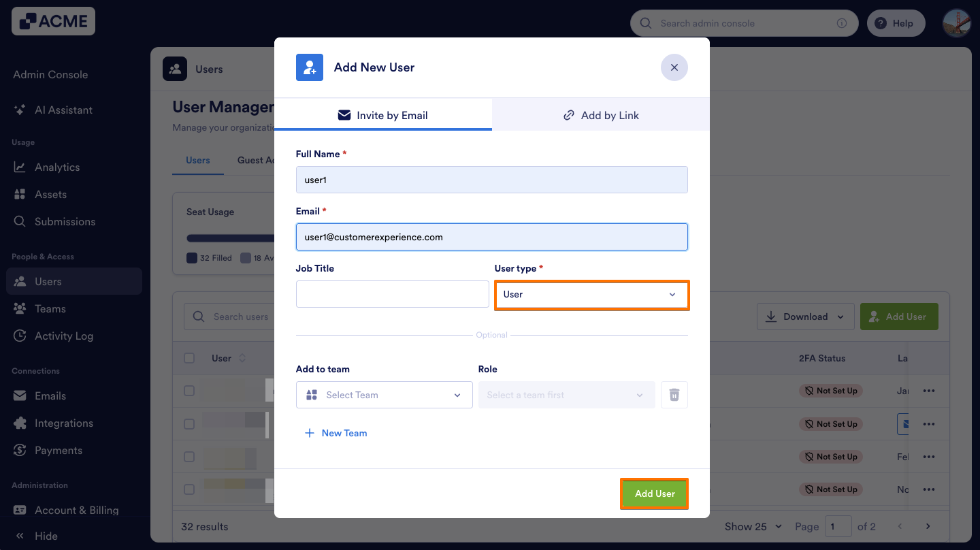The image size is (980, 550).
Task: Click the Search users field
Action: (x=229, y=317)
